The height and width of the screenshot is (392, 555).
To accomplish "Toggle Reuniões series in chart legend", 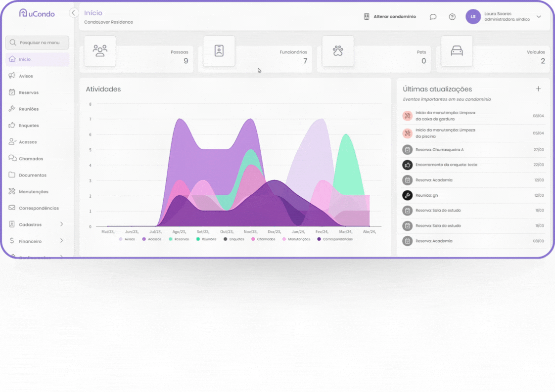I will 206,239.
